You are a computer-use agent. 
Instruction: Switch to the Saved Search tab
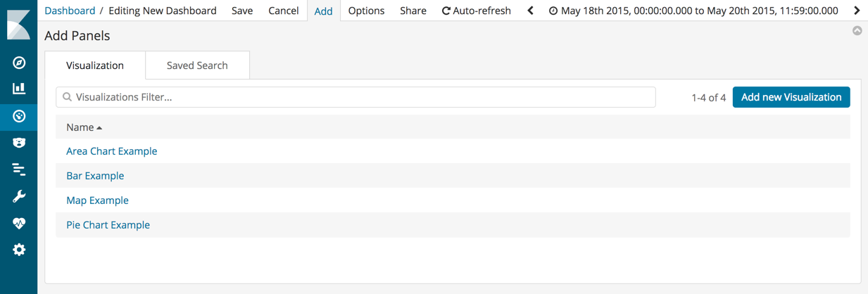pos(197,65)
